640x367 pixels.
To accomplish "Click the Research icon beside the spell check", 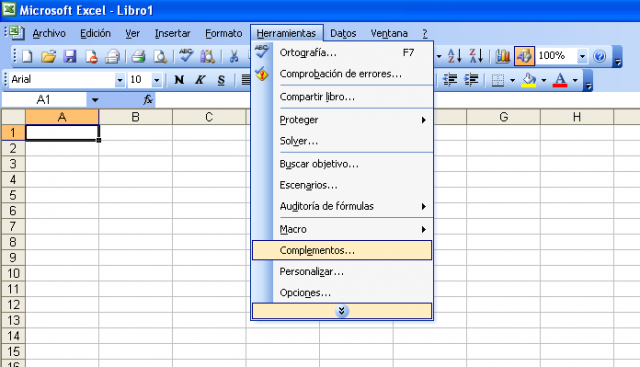I will point(207,56).
